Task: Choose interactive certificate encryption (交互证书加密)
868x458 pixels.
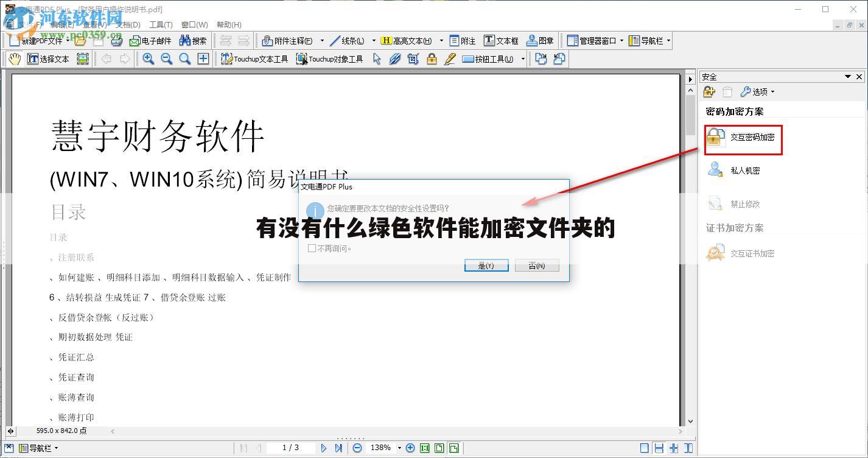Action: click(741, 253)
